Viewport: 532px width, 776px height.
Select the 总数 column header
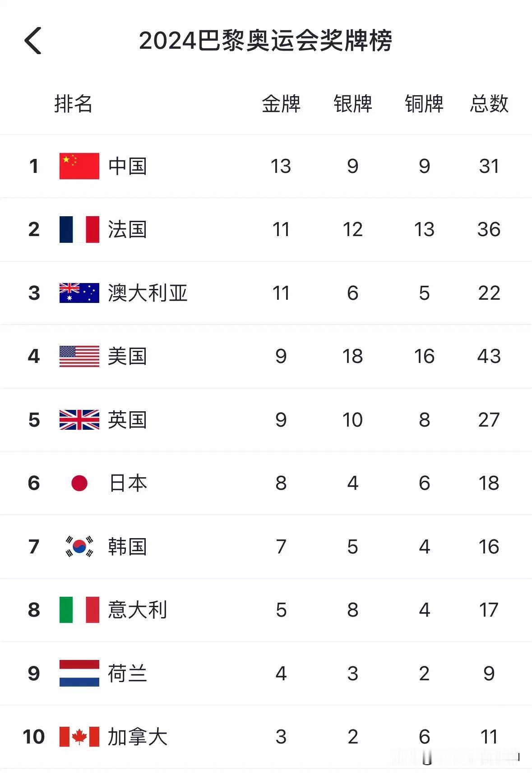tap(489, 104)
